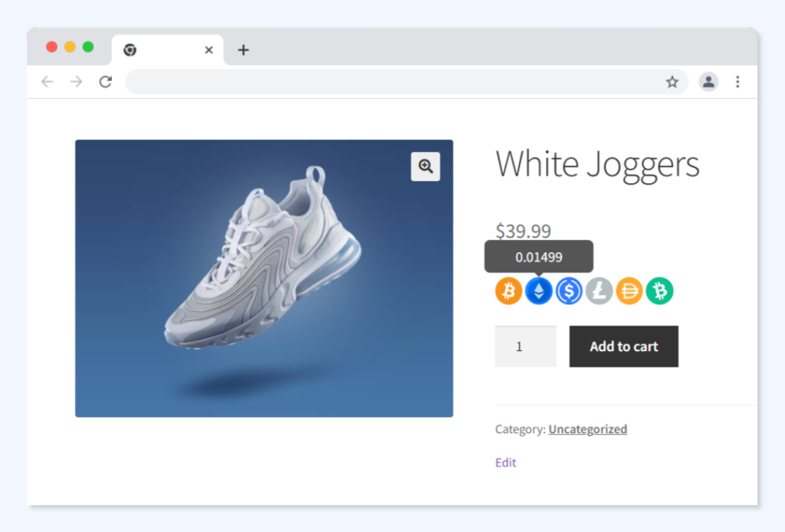Click the Edit link below category
This screenshot has height=532, width=785.
point(506,463)
